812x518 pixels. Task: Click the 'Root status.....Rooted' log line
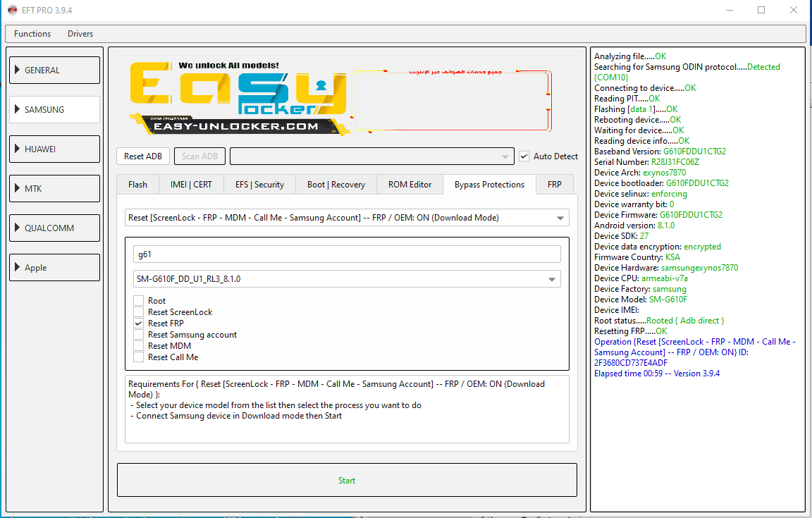[659, 321]
